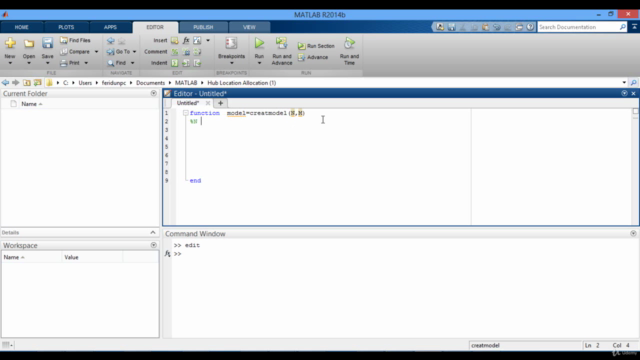Switch to the PLOTS ribbon tab
Viewport: 640px width, 360px height.
coord(66,27)
